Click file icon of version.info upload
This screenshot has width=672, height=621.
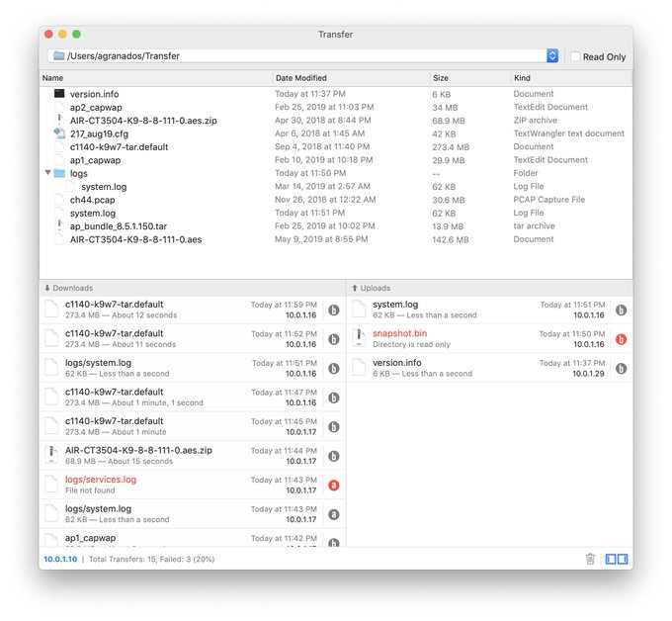(x=359, y=368)
